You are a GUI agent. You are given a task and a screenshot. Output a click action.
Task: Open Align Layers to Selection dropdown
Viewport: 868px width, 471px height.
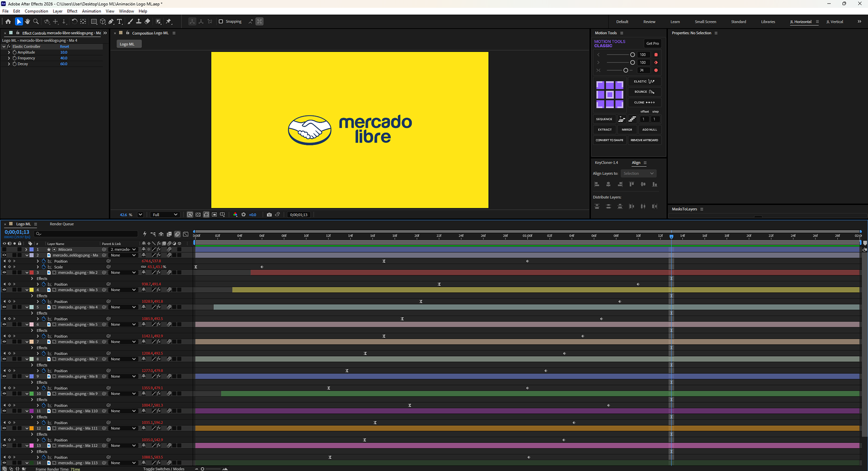tap(638, 174)
